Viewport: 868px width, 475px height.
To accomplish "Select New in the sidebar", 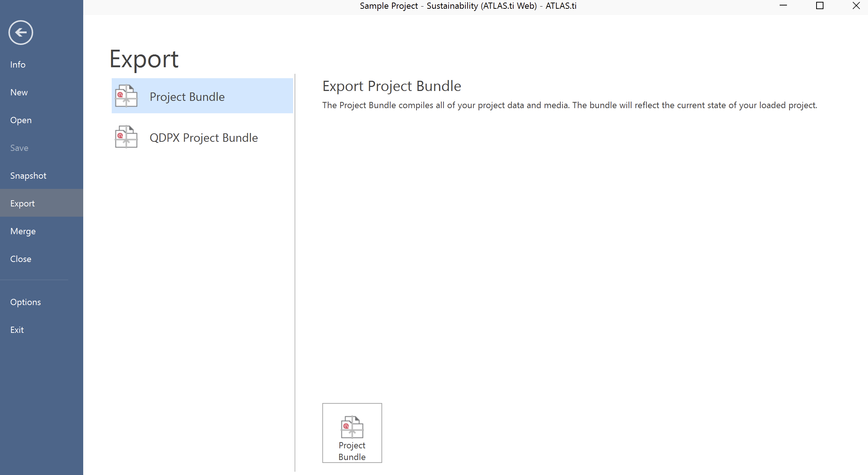I will pos(19,92).
